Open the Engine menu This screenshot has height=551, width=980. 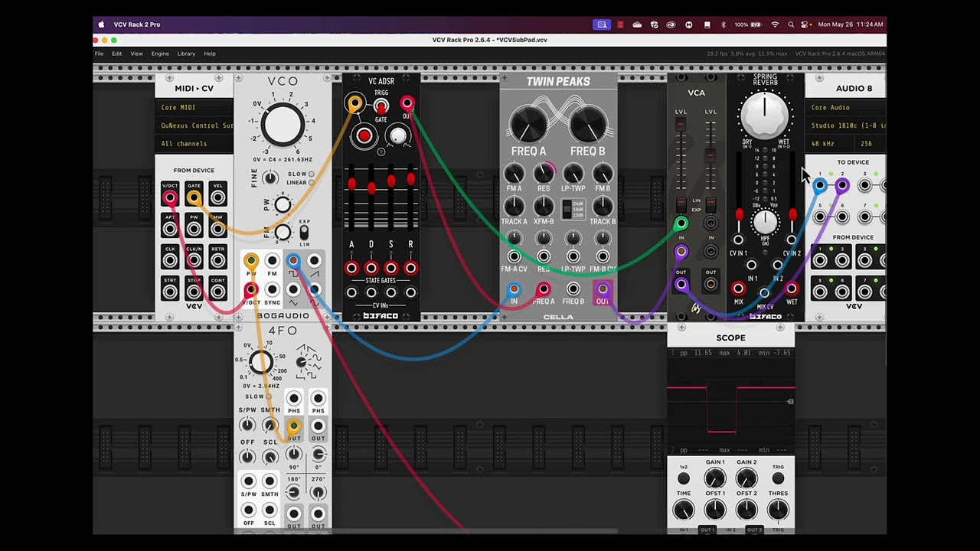160,54
